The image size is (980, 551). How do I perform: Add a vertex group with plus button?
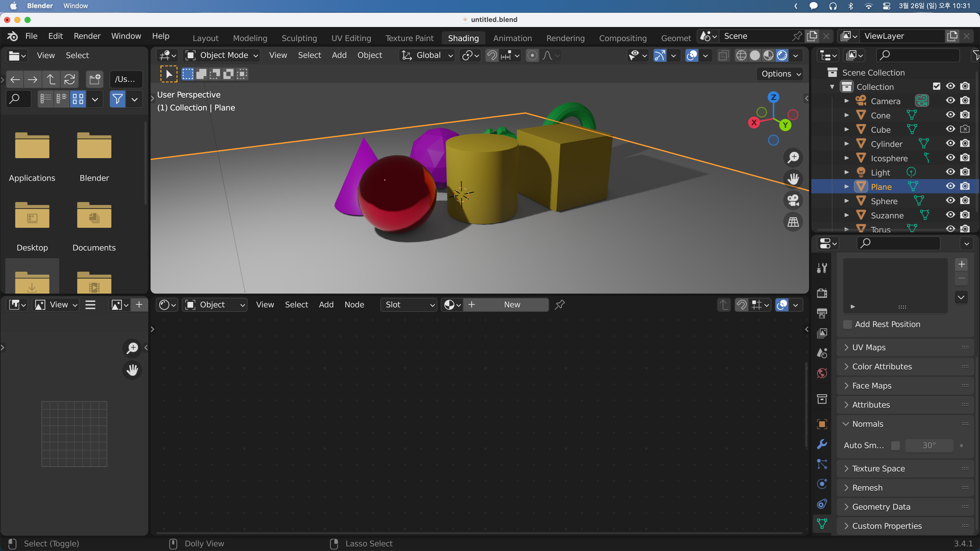[x=961, y=264]
